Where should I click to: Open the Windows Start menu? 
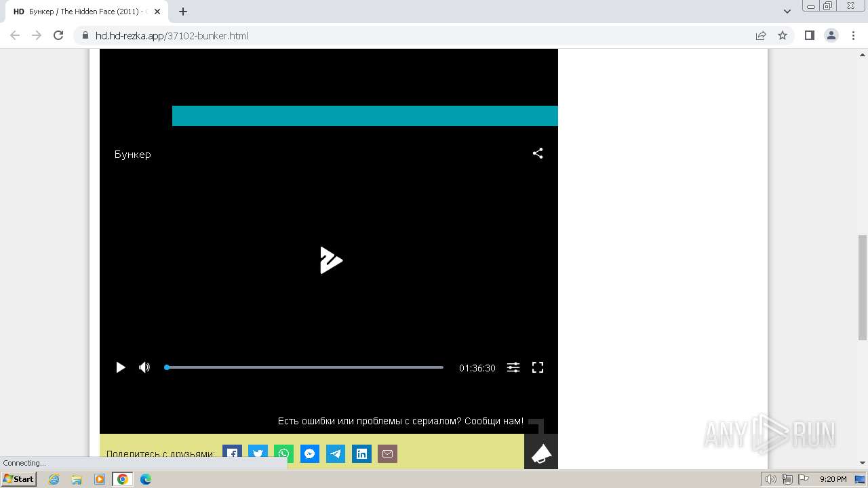click(x=19, y=479)
